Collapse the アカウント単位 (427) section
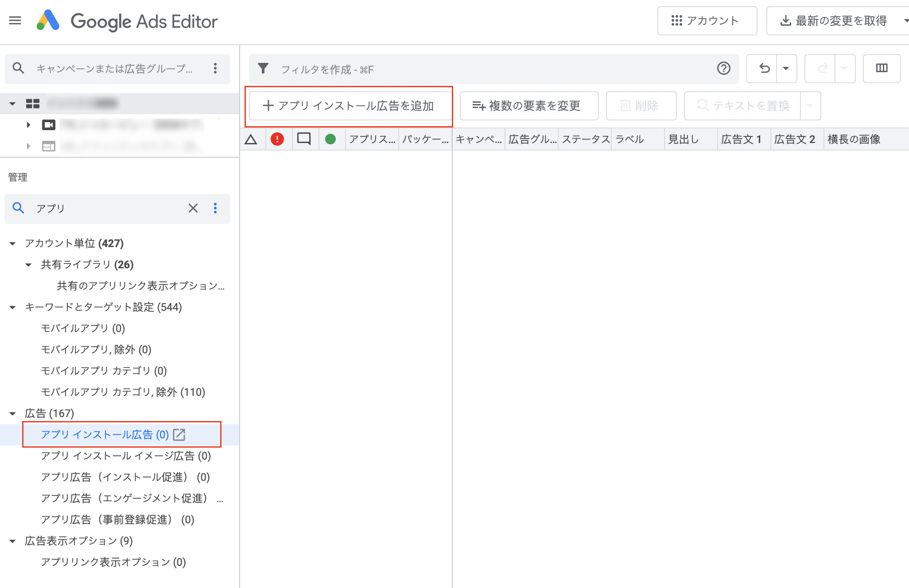Image resolution: width=909 pixels, height=588 pixels. tap(12, 244)
